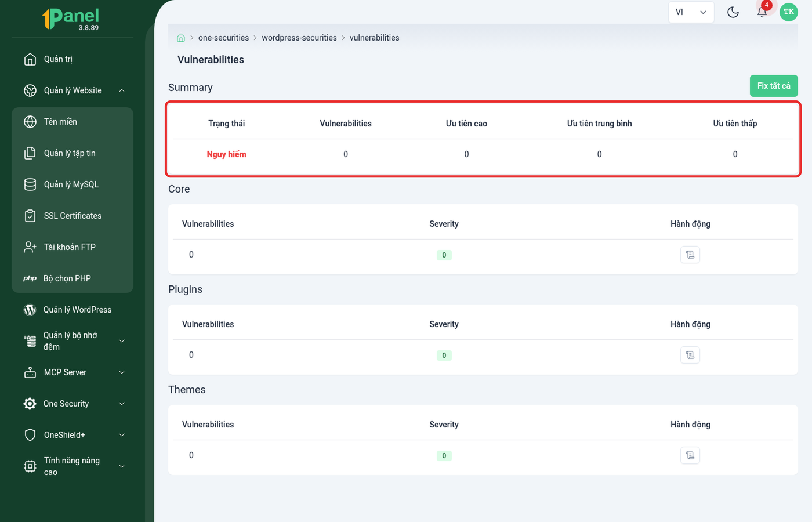Expand the MCP Server menu chevron
Viewport: 812px width, 522px height.
pos(122,372)
